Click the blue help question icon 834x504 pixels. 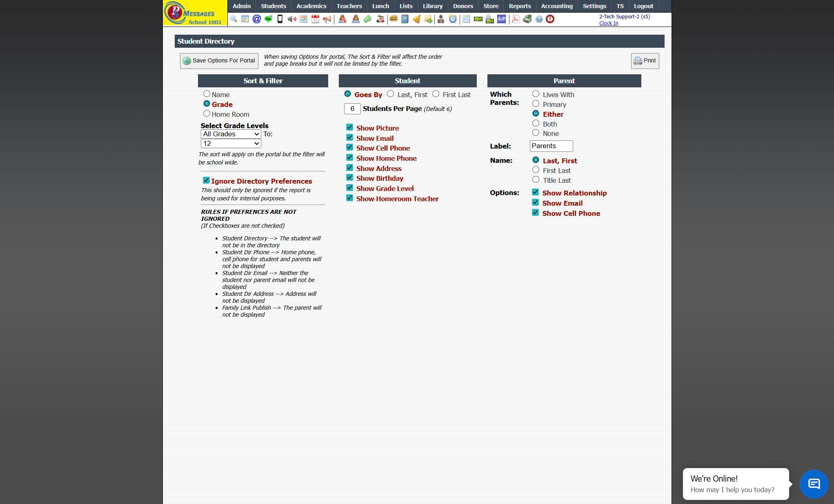[x=539, y=19]
